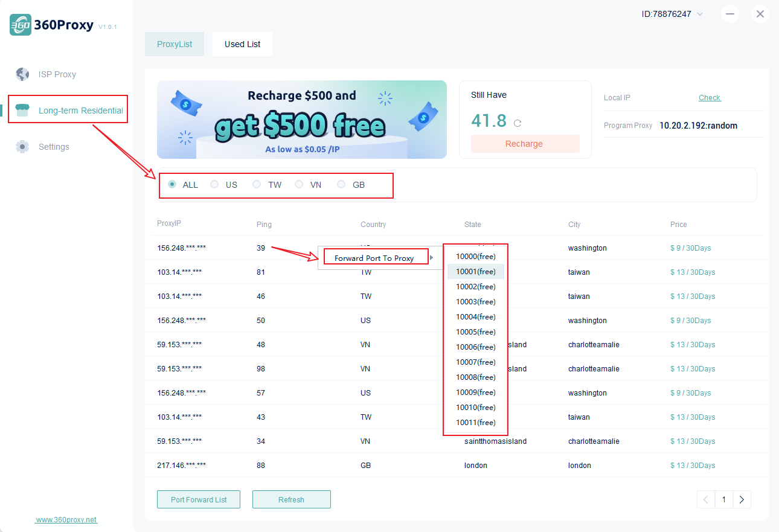Image resolution: width=779 pixels, height=532 pixels.
Task: Select the ALL country radio button
Action: click(x=172, y=185)
